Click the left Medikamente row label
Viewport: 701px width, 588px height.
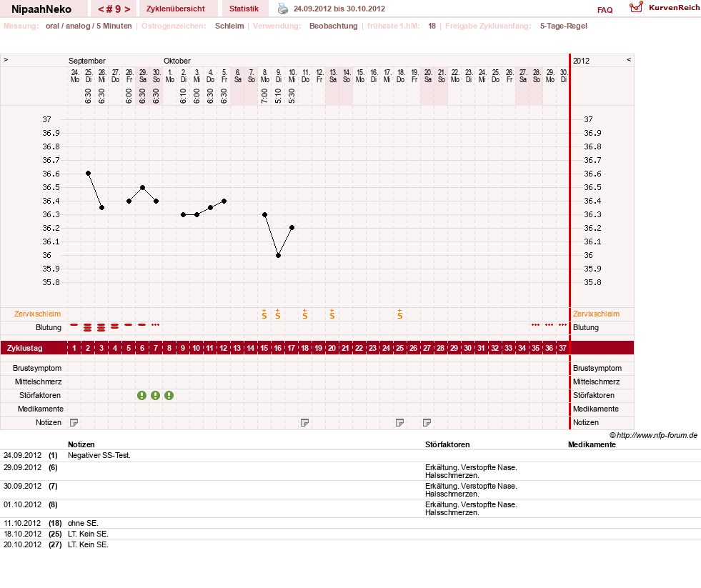40,409
